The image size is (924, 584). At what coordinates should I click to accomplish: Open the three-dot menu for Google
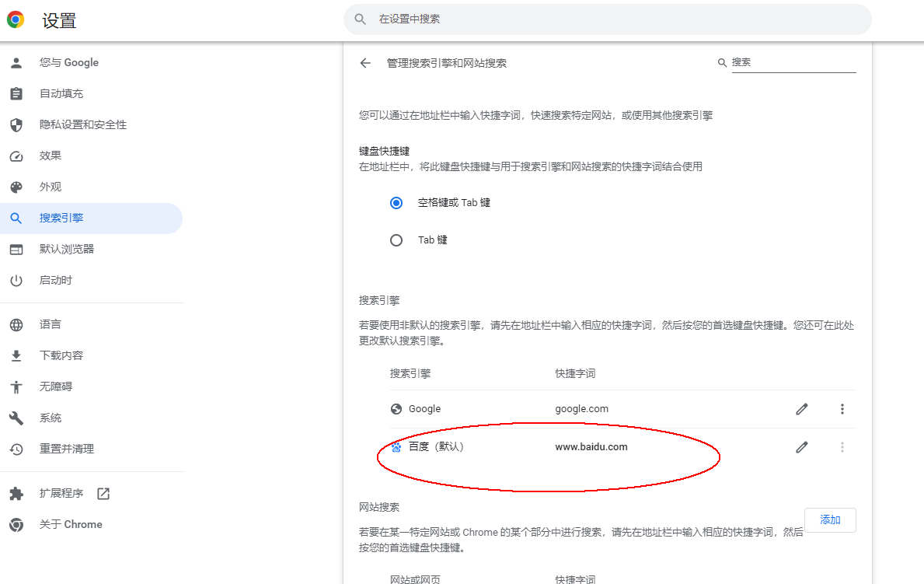pyautogui.click(x=842, y=409)
